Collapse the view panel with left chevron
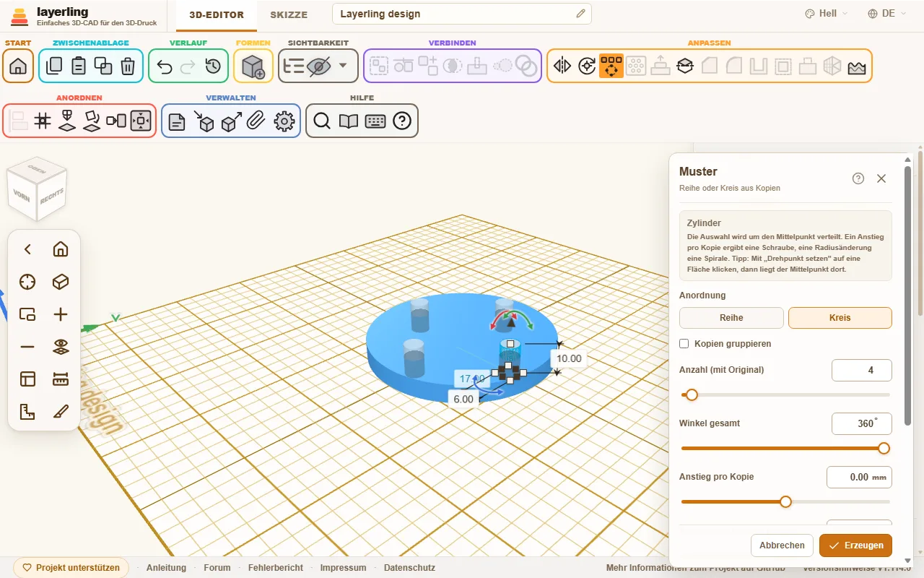Image resolution: width=924 pixels, height=578 pixels. click(27, 249)
